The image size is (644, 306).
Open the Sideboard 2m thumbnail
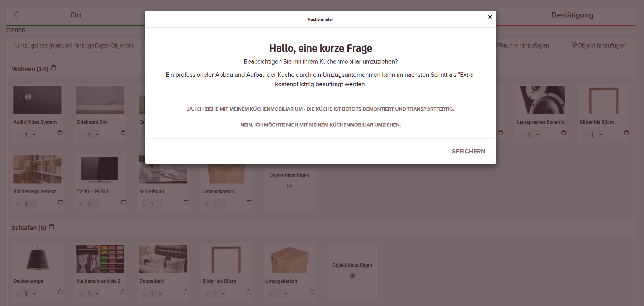[x=100, y=100]
